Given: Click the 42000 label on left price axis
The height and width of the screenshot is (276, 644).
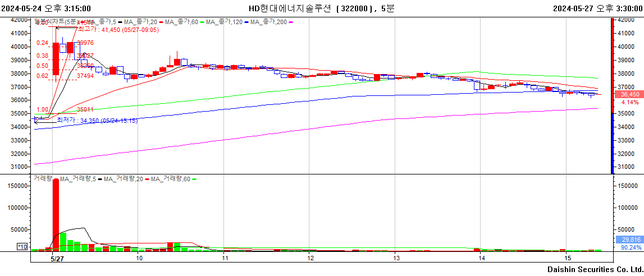Looking at the screenshot, I should pos(19,20).
